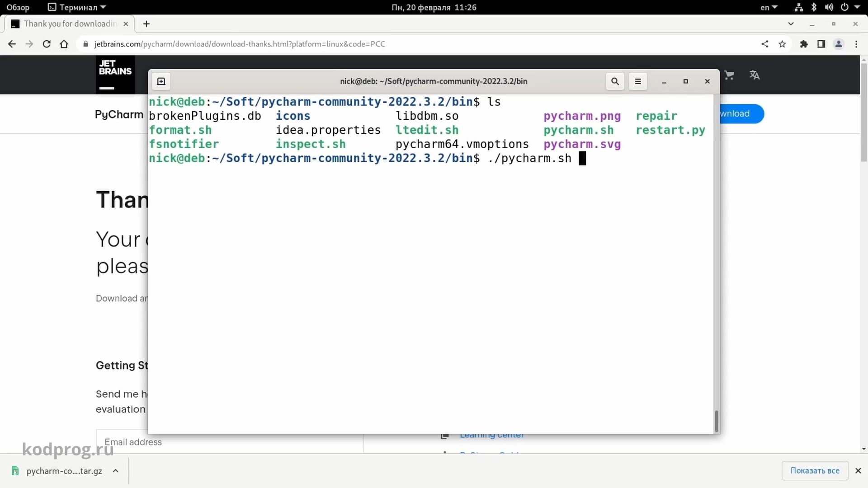Click restart.py in terminal listing
This screenshot has height=488, width=868.
(x=670, y=130)
